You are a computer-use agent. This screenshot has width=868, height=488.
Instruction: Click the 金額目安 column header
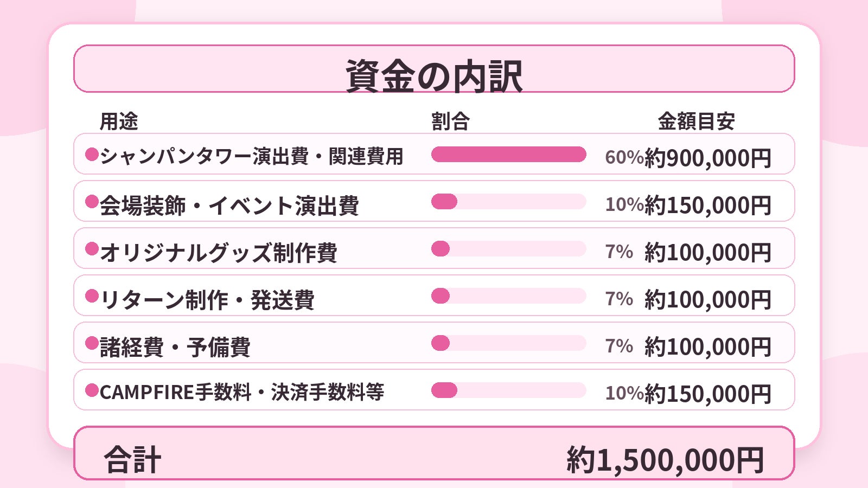coord(696,121)
